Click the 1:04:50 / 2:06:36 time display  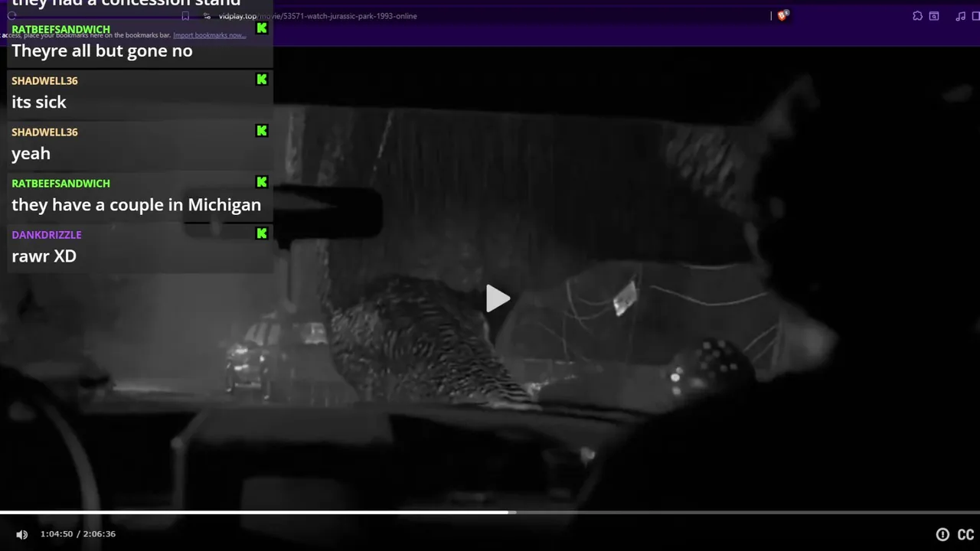78,534
